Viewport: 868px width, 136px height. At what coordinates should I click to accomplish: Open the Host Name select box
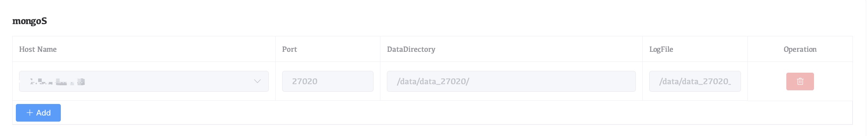[x=144, y=81]
